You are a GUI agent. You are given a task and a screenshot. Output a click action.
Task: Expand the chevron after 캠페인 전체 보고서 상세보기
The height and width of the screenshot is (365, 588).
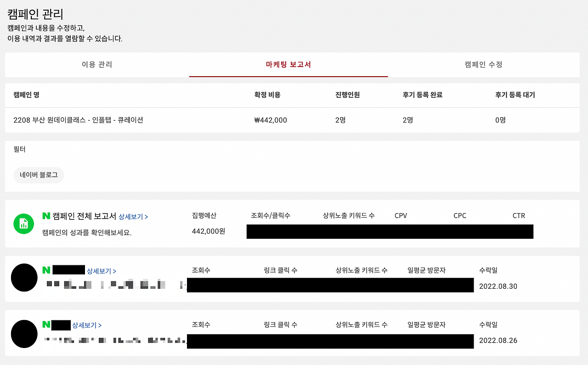click(147, 217)
